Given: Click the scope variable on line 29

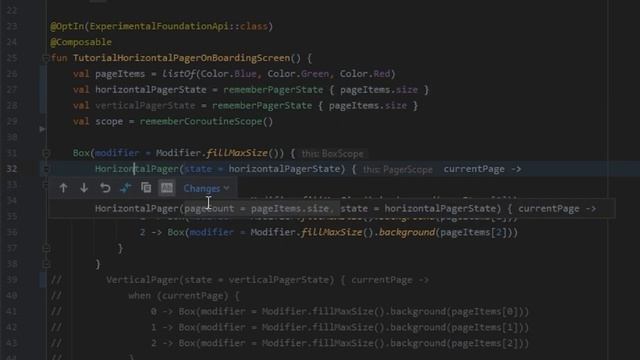Looking at the screenshot, I should 109,122.
